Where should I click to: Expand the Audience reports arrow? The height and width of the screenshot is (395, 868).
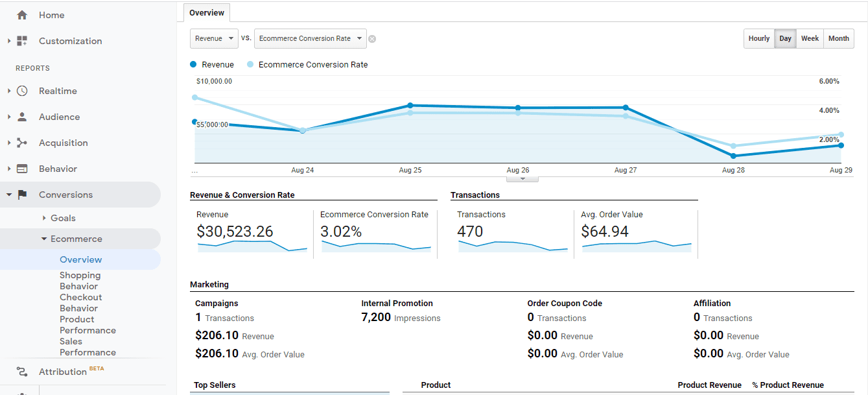[9, 117]
